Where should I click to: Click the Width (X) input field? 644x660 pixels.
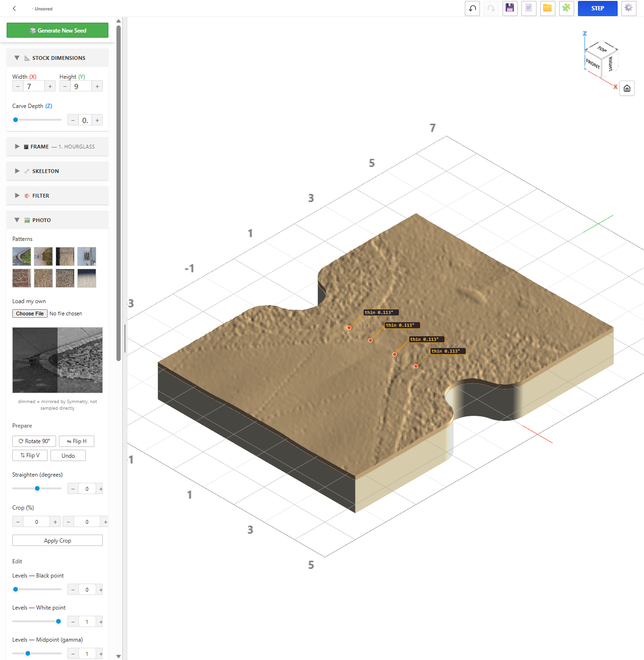pos(34,86)
